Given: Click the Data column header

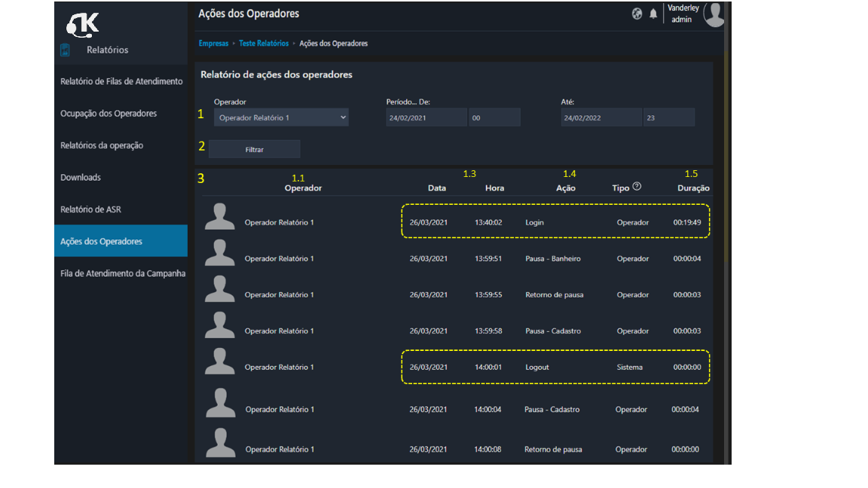Looking at the screenshot, I should 437,188.
